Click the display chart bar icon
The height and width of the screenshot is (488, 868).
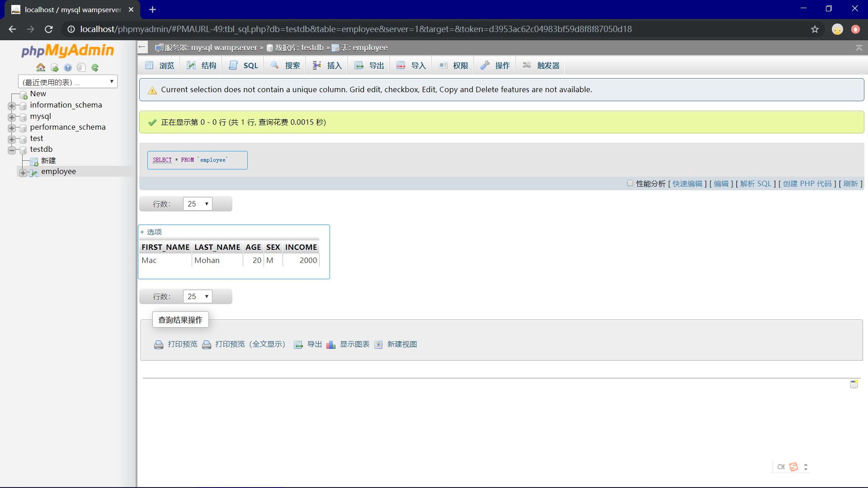pyautogui.click(x=331, y=345)
